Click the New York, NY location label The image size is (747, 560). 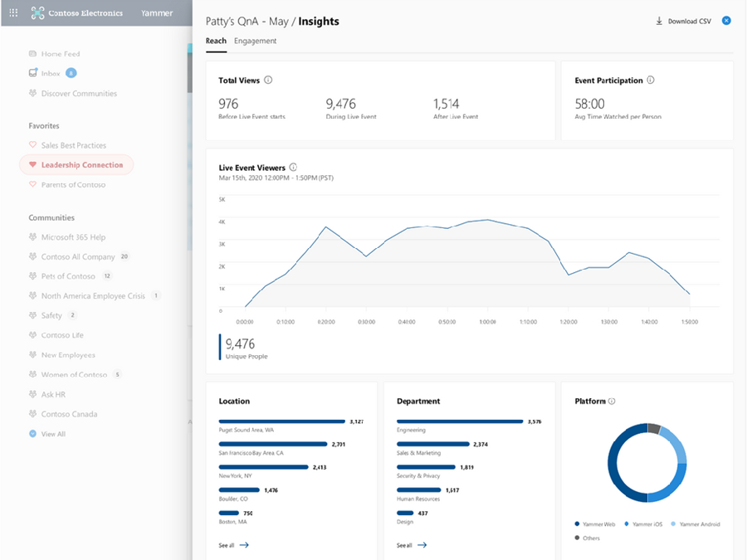(236, 475)
